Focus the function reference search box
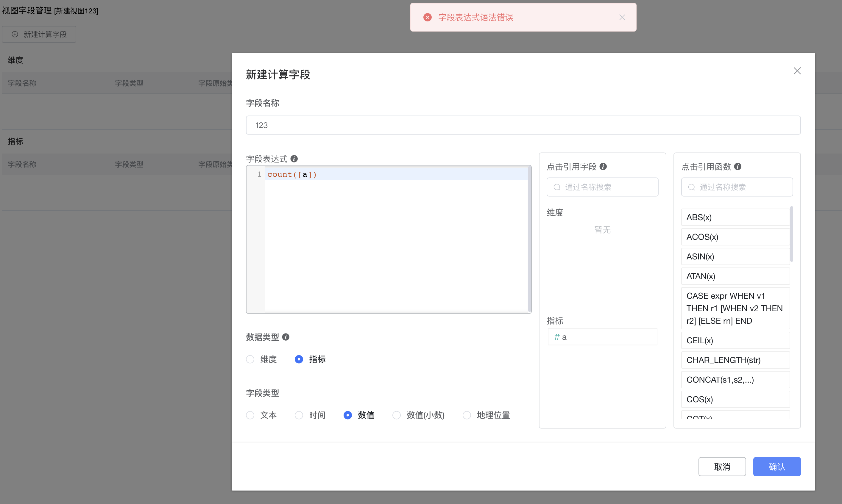The image size is (842, 504). (737, 187)
